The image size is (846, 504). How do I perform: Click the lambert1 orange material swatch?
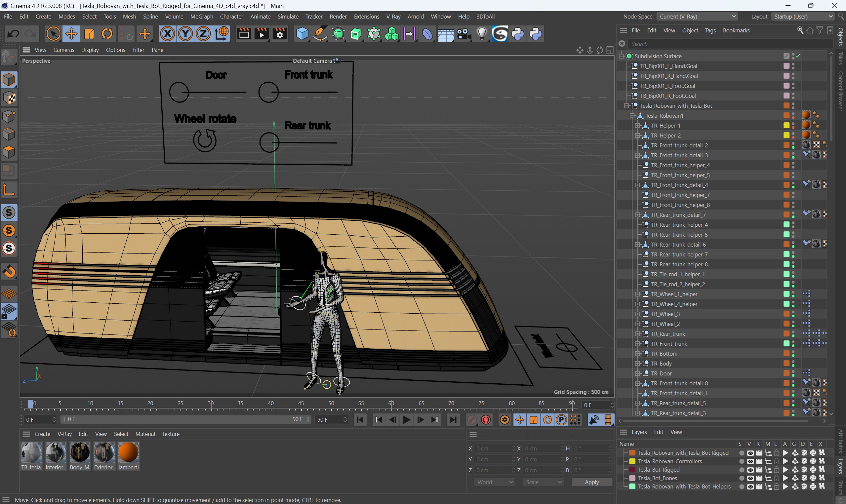(128, 452)
